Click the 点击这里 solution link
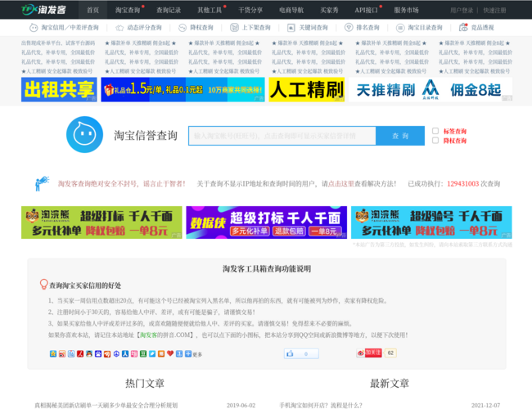This screenshot has height=409, width=532. click(x=341, y=183)
